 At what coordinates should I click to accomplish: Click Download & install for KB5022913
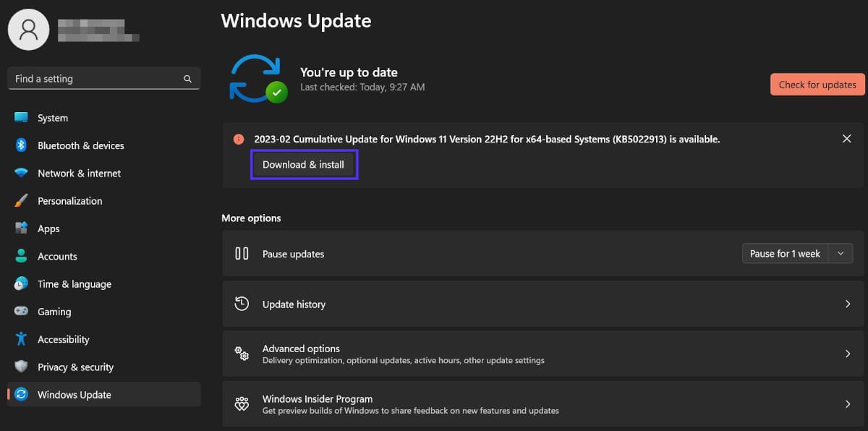tap(304, 164)
